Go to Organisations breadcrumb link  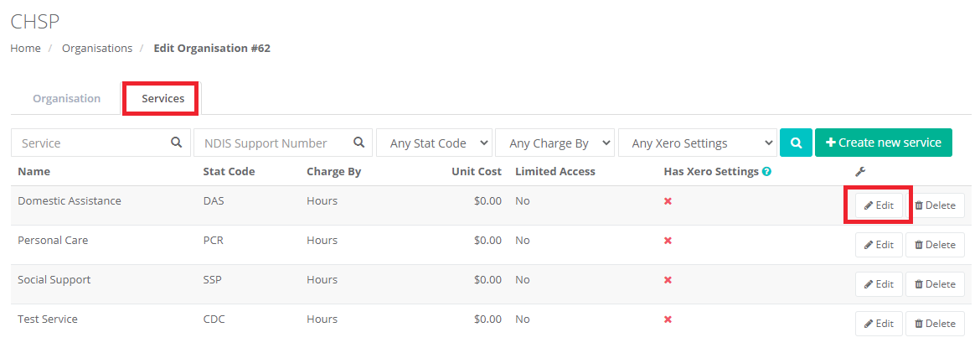(97, 48)
